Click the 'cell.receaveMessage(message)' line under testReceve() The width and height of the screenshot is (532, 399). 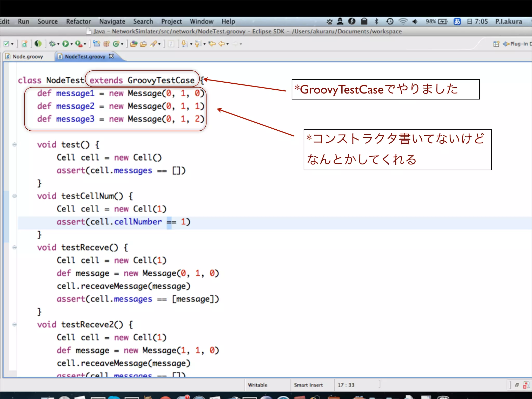[x=124, y=286]
